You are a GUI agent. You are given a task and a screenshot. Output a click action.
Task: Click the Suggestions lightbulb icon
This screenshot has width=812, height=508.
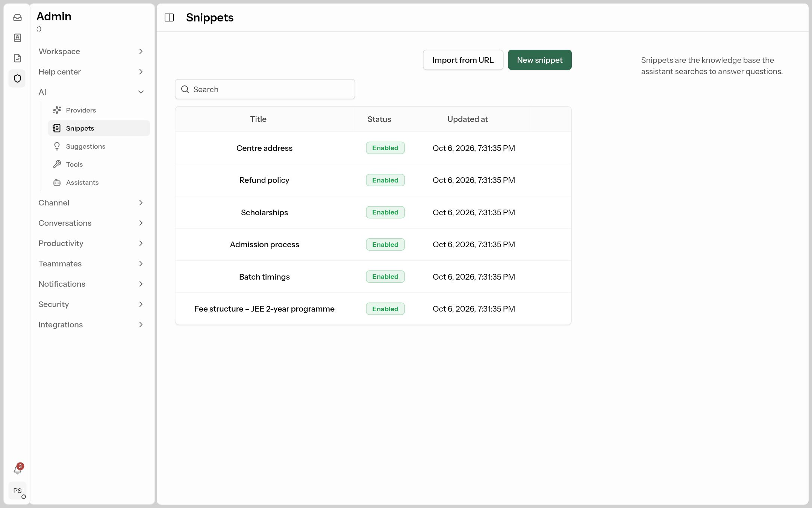tap(57, 146)
